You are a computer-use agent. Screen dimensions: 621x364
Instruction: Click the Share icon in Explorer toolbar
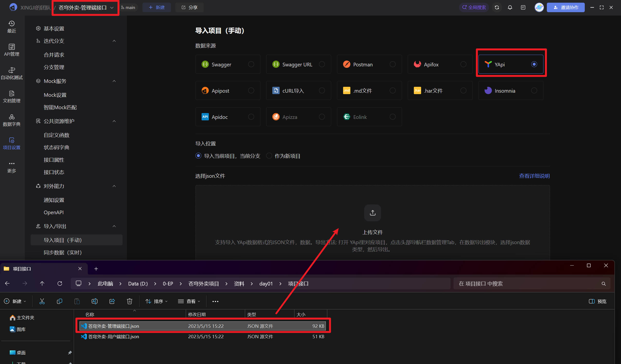point(112,301)
